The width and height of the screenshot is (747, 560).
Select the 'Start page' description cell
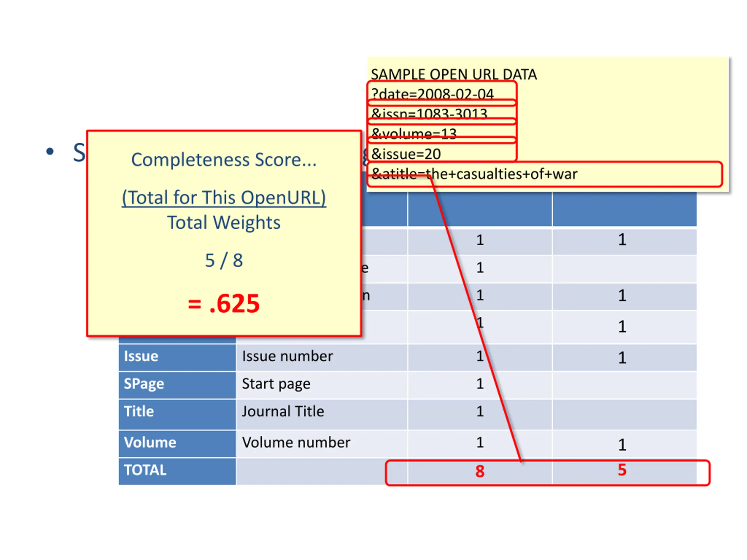tap(322, 385)
